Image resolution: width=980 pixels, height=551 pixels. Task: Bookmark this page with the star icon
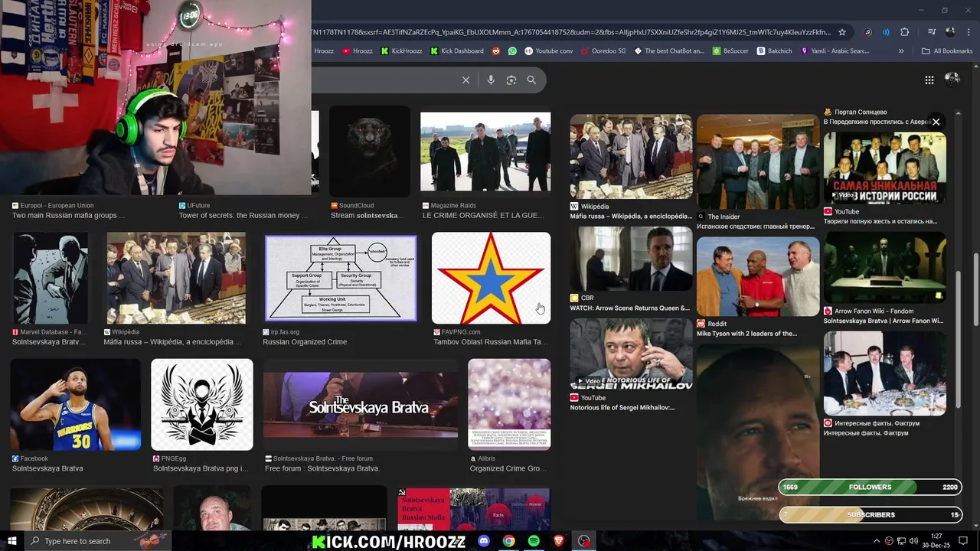[x=842, y=32]
